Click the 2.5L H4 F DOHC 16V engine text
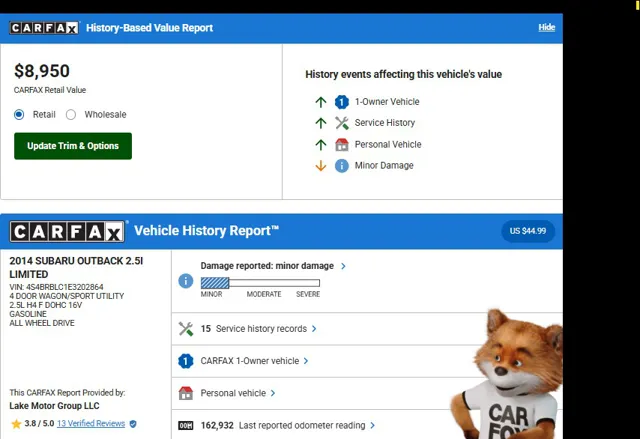Screen dimensions: 640x439 46,305
